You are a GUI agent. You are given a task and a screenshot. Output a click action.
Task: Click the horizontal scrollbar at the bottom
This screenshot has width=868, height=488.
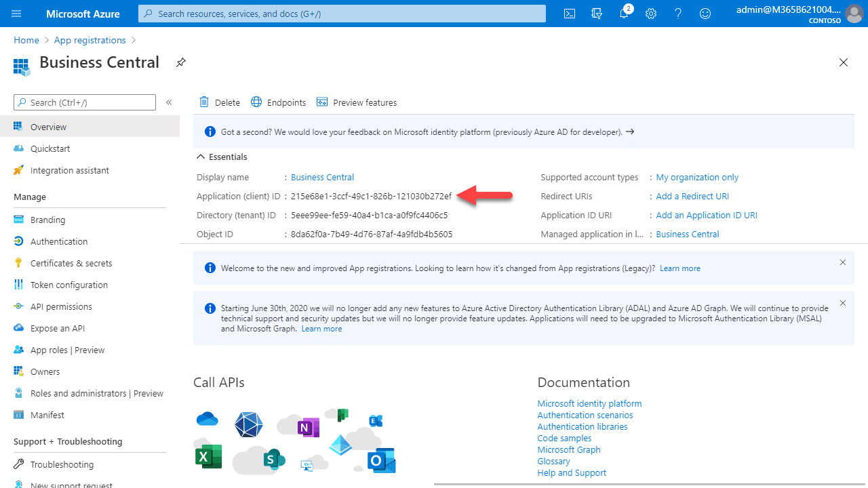pyautogui.click(x=650, y=484)
